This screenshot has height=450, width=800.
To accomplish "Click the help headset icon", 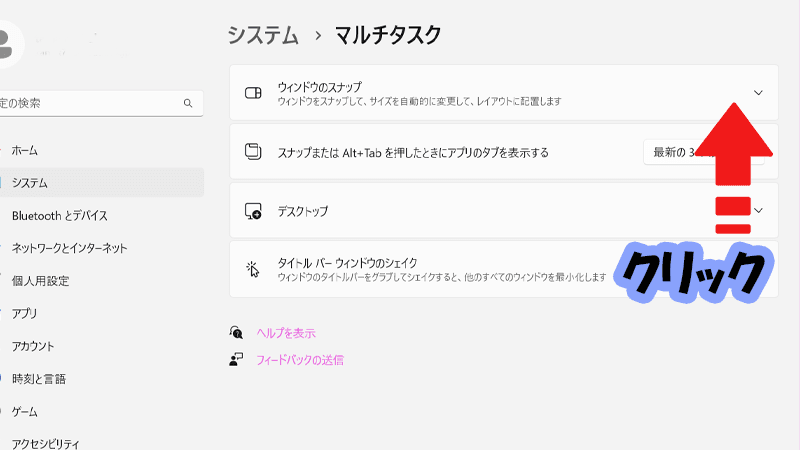I will click(x=236, y=333).
